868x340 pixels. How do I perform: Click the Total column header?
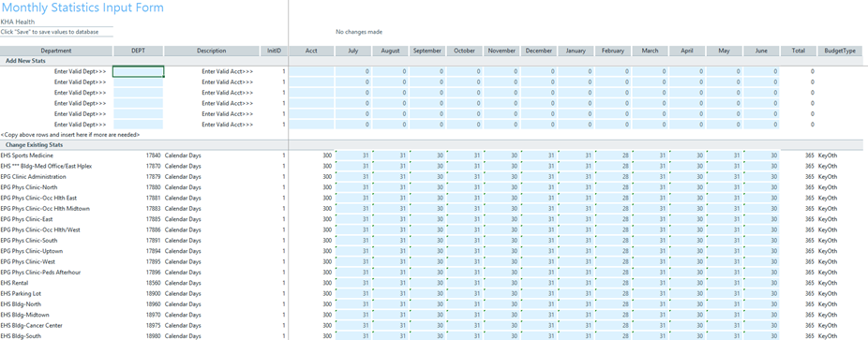click(x=799, y=51)
